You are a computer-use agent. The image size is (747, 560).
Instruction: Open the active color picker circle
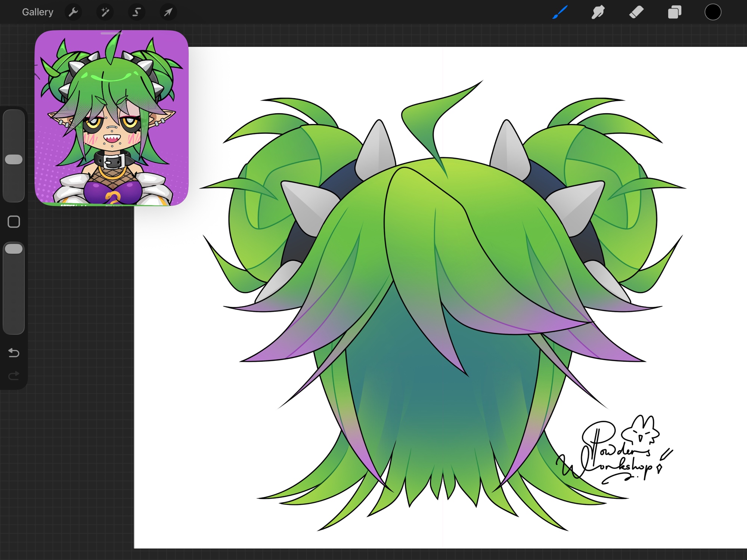[713, 12]
